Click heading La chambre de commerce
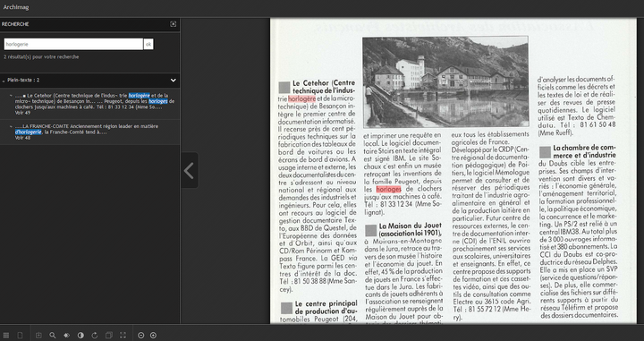The image size is (644, 341). pyautogui.click(x=584, y=151)
